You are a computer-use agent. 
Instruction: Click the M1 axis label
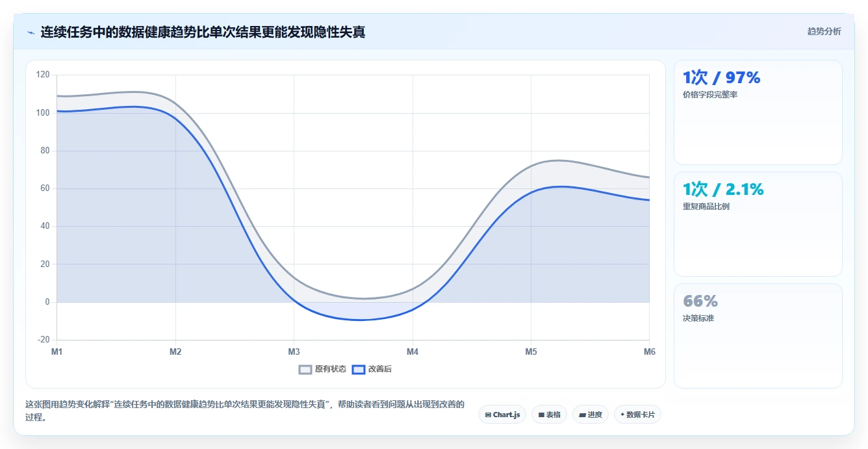[57, 352]
